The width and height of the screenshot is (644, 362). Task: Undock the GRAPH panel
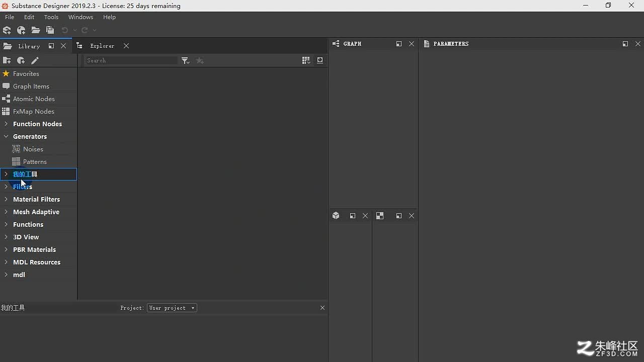click(399, 44)
